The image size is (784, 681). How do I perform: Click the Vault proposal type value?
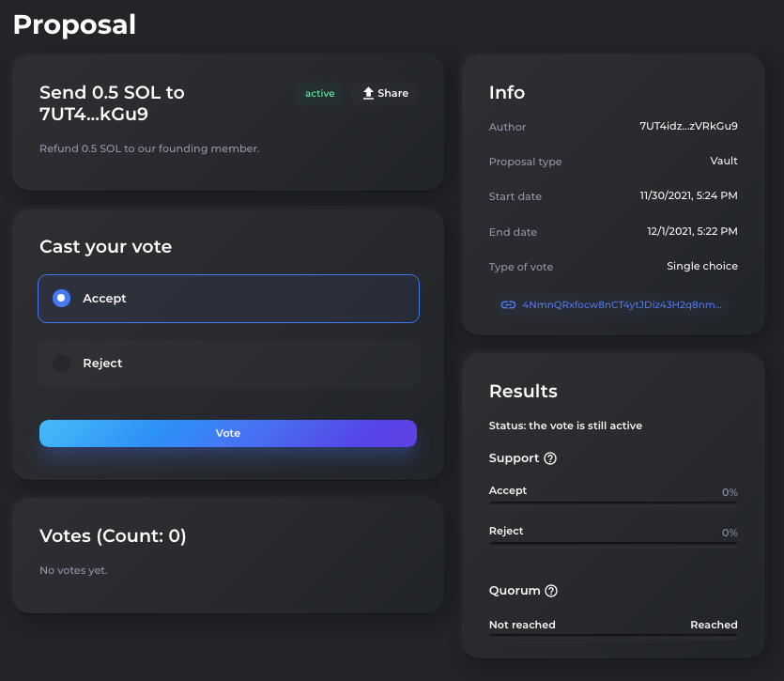pyautogui.click(x=724, y=161)
